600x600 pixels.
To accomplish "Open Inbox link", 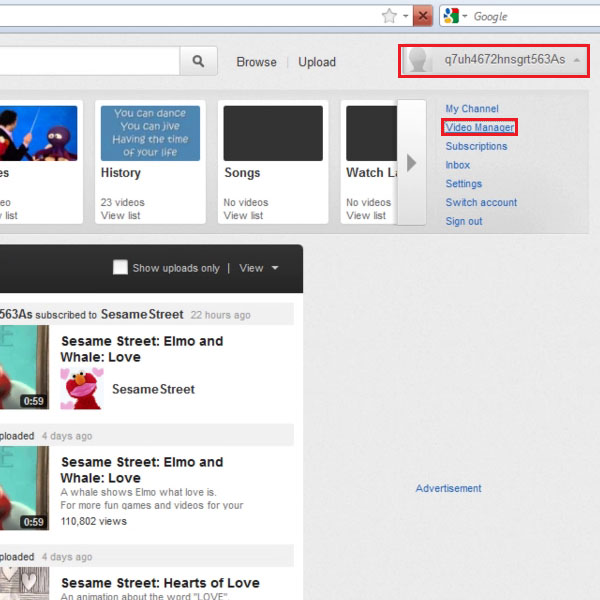I will tap(458, 165).
